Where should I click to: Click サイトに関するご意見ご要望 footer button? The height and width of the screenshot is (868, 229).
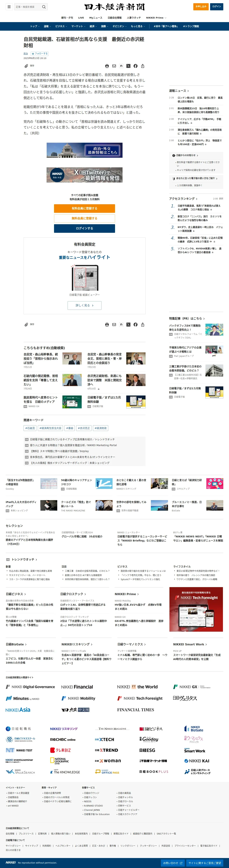click(205, 863)
